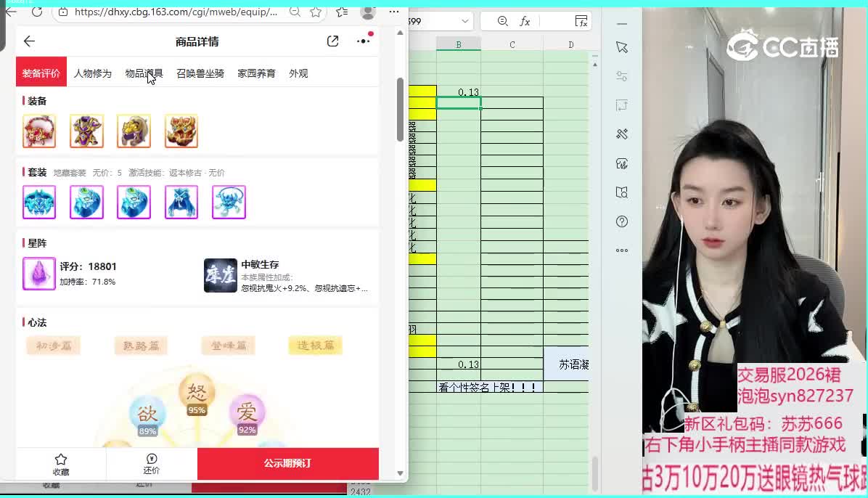Screen dimensions: 868x498
Task: Switch to the 人物修为 tab
Action: point(92,73)
